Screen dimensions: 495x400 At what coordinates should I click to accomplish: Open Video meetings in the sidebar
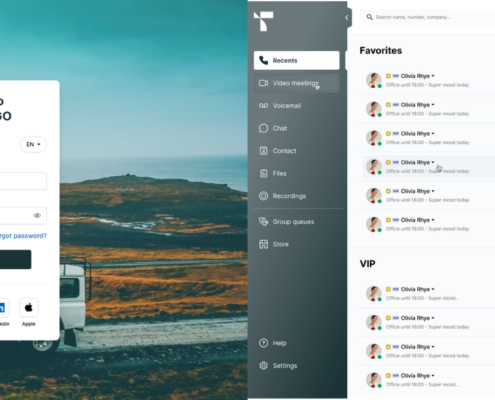(296, 83)
